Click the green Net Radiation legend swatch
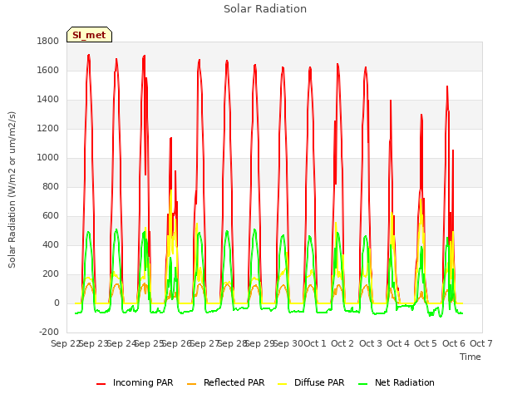The height and width of the screenshot is (399, 532). pyautogui.click(x=363, y=384)
